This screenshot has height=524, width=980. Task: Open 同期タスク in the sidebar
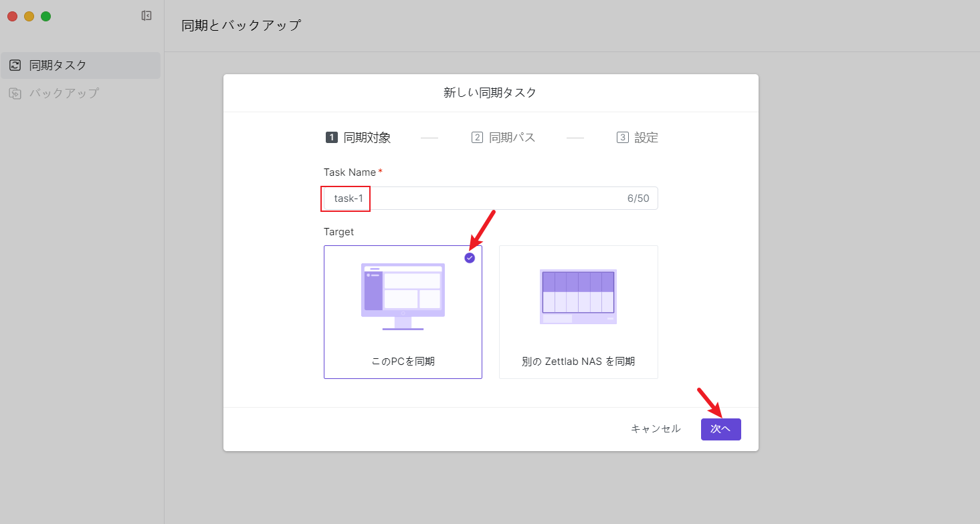point(58,65)
